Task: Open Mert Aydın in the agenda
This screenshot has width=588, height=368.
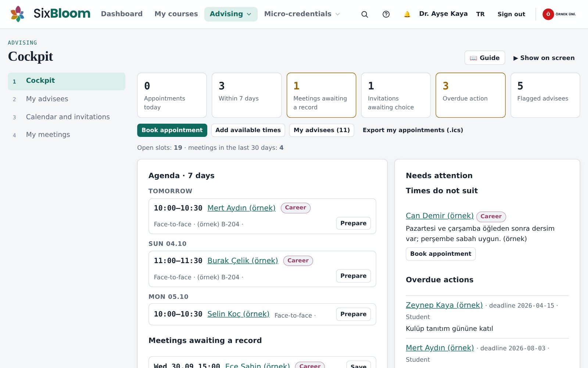Action: [241, 208]
